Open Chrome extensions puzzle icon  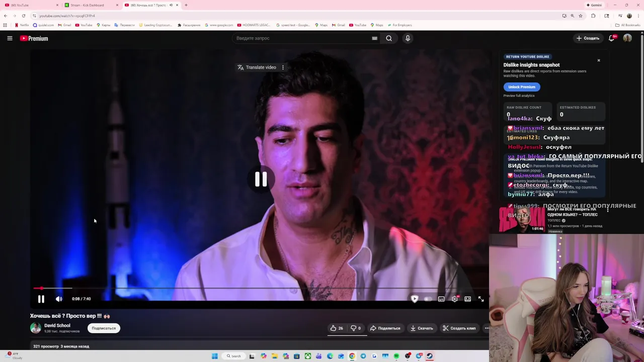pyautogui.click(x=593, y=16)
